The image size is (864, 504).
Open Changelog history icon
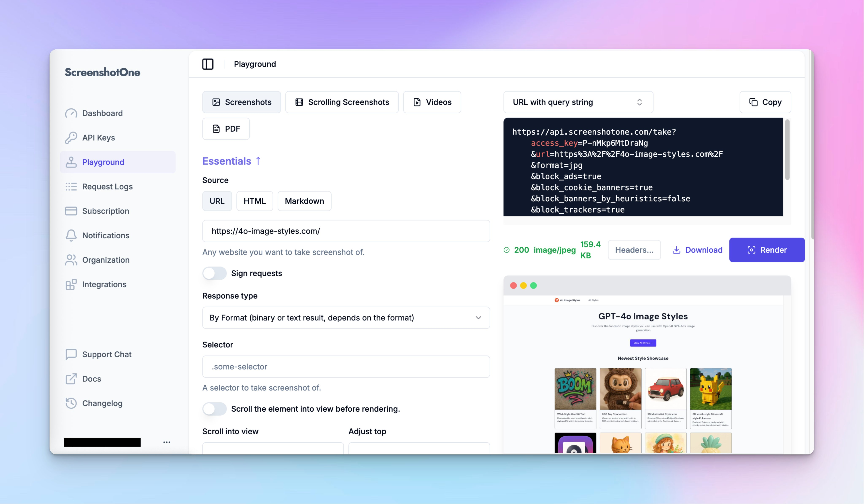click(71, 403)
